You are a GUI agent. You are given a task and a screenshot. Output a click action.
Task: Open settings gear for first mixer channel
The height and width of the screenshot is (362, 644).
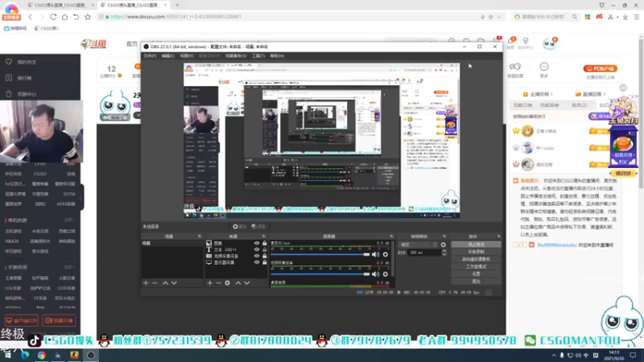tap(386, 254)
